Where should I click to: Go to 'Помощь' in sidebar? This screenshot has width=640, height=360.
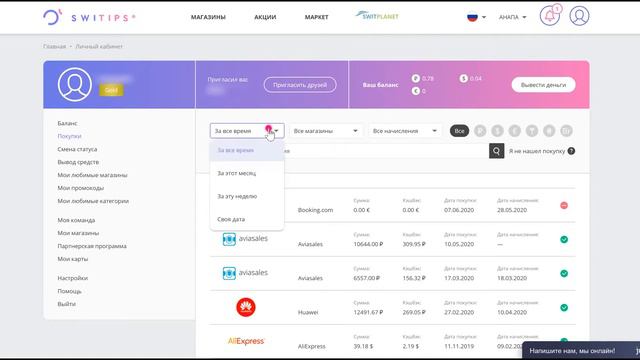pyautogui.click(x=69, y=291)
